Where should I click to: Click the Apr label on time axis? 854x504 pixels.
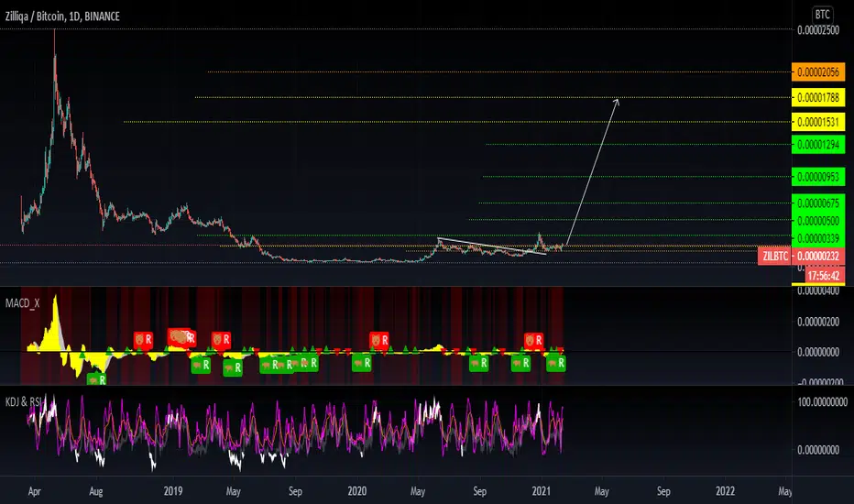[34, 491]
